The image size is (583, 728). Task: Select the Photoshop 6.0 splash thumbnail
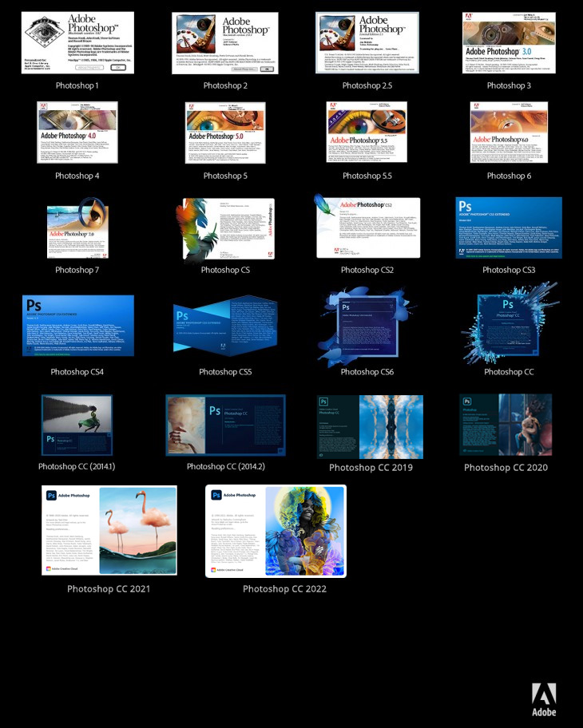click(x=510, y=133)
